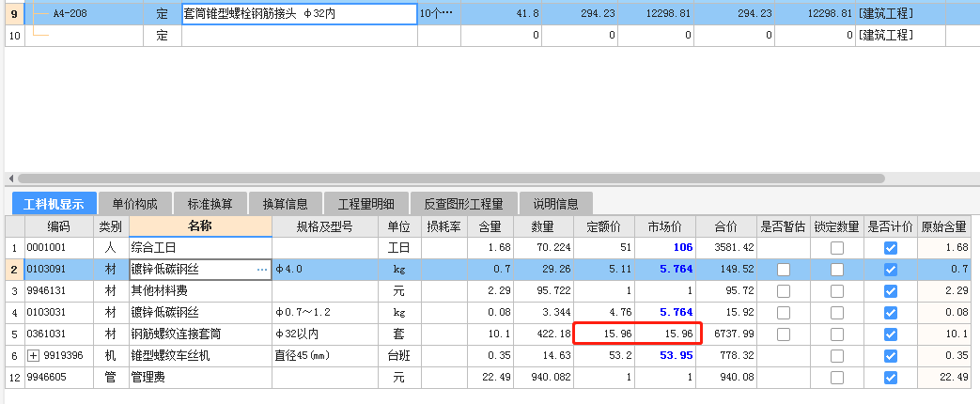Select the 其他材料费 name cell
The height and width of the screenshot is (404, 980).
[201, 291]
